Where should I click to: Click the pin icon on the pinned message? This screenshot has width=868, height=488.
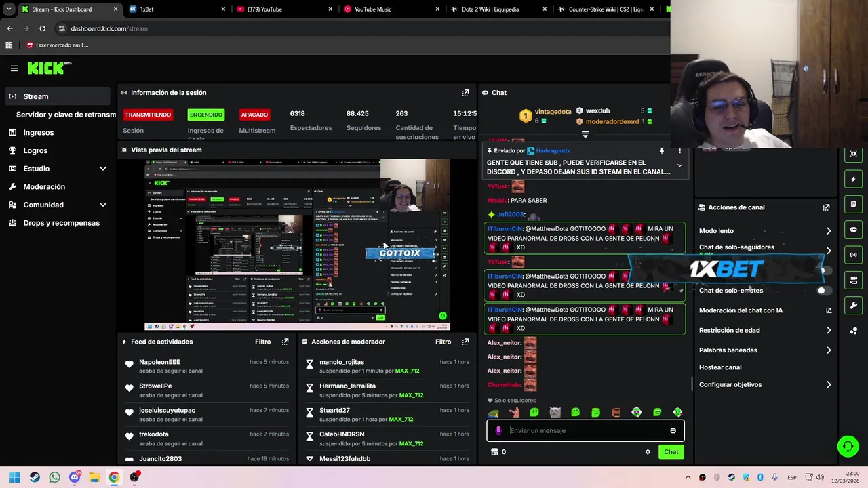tap(661, 150)
